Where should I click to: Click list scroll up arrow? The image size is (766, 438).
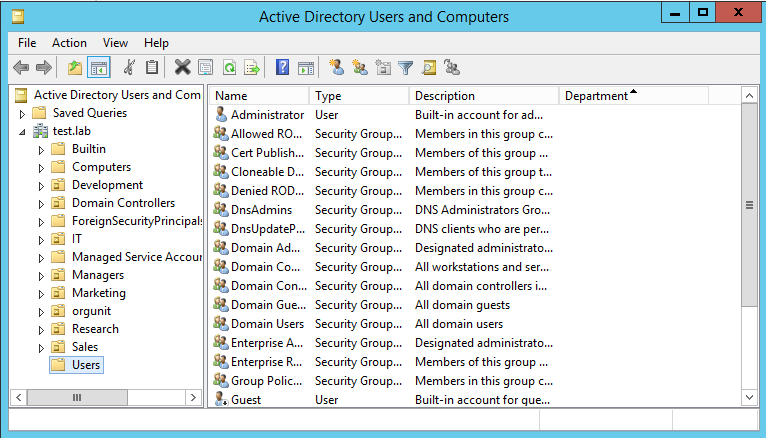[749, 96]
